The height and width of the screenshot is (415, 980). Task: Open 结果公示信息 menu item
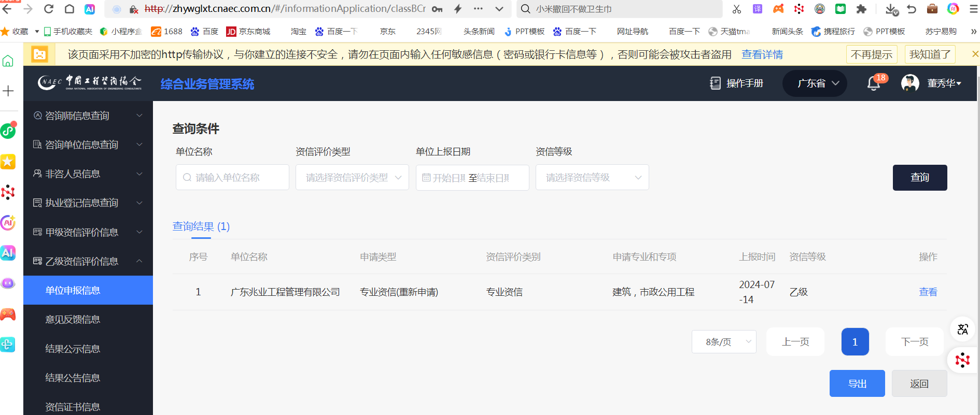[88, 349]
